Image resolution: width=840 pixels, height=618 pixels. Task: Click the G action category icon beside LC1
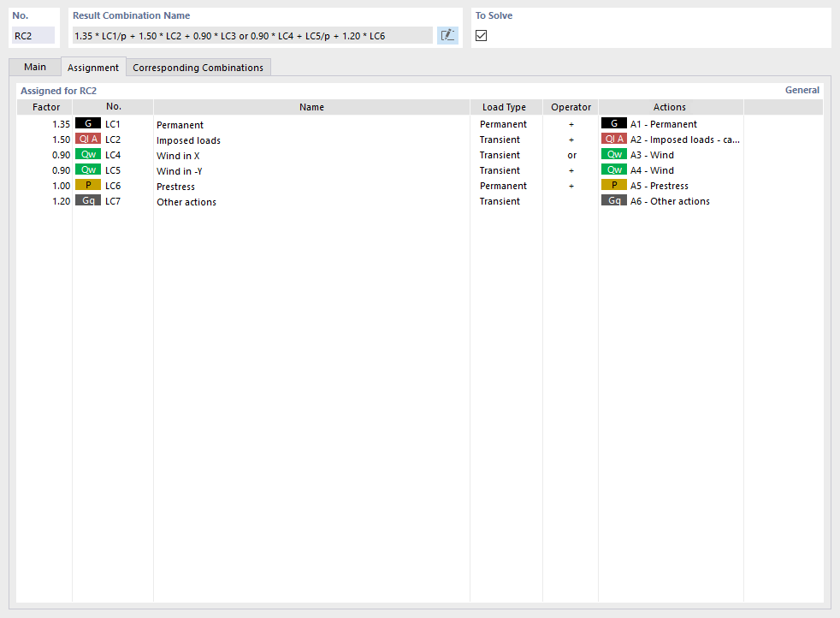tap(88, 123)
